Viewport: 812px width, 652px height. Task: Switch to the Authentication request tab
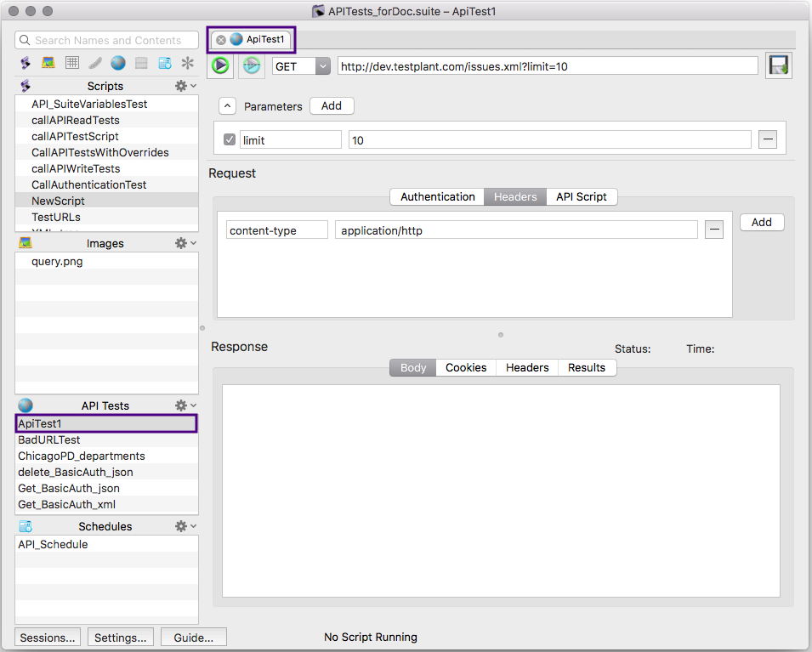pos(437,197)
